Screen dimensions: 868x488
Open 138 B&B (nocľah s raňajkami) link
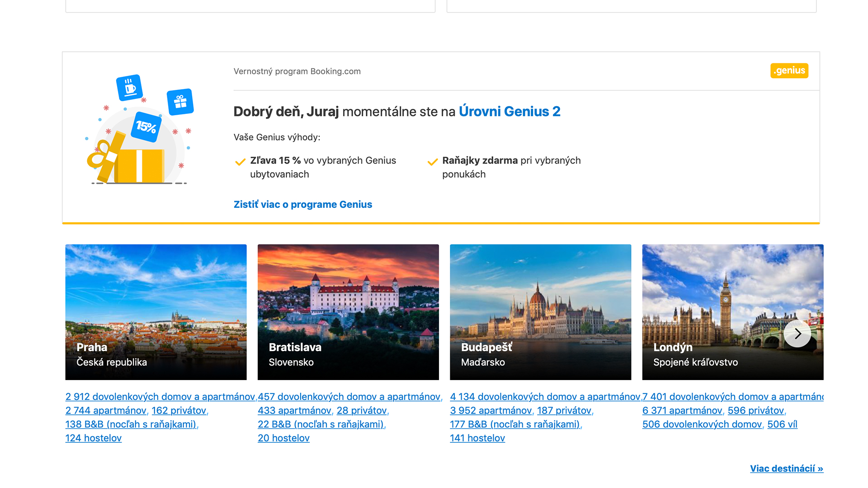point(131,424)
